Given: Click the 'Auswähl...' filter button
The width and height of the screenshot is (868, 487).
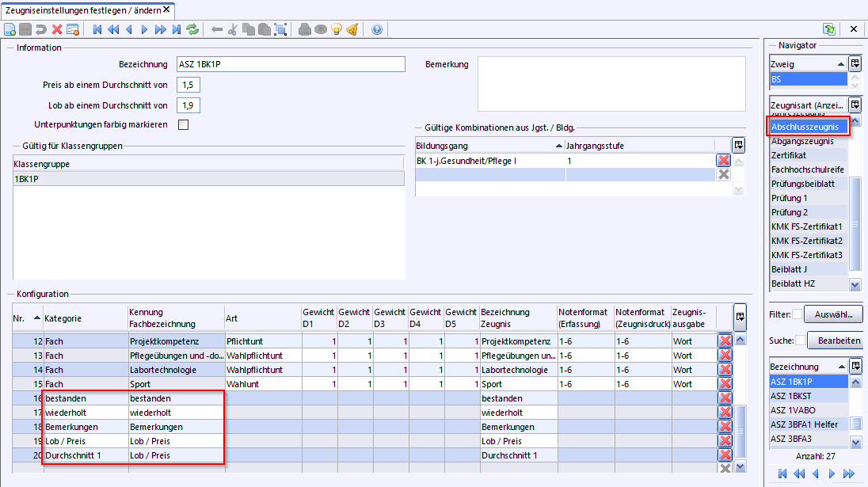Looking at the screenshot, I should (832, 314).
